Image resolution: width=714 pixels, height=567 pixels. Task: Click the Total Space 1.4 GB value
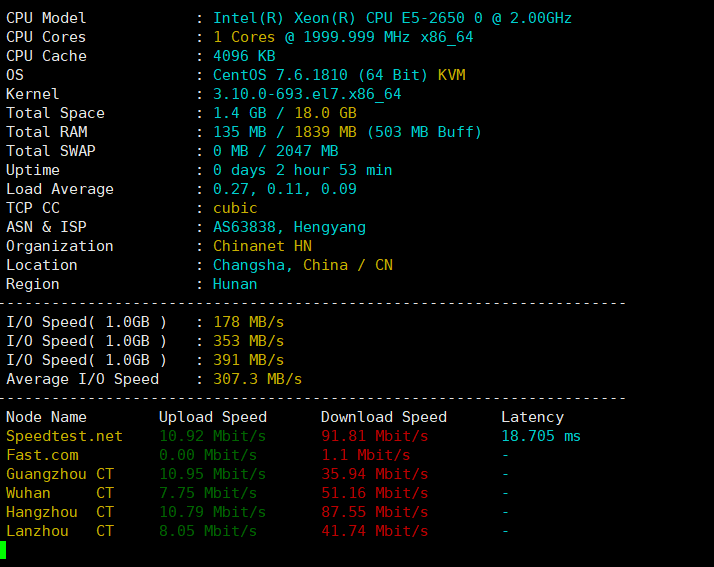click(240, 113)
